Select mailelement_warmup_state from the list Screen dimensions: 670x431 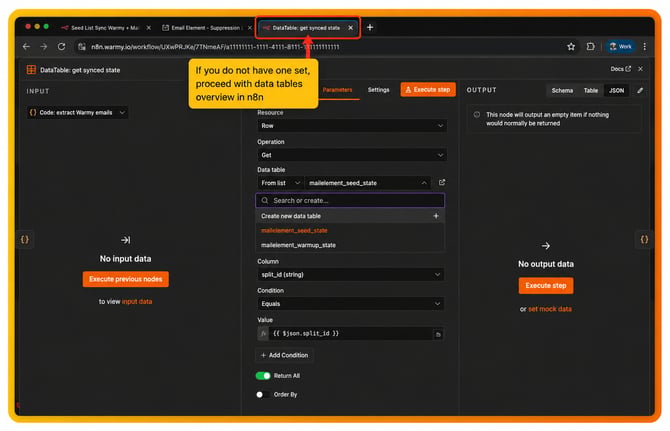point(350,245)
